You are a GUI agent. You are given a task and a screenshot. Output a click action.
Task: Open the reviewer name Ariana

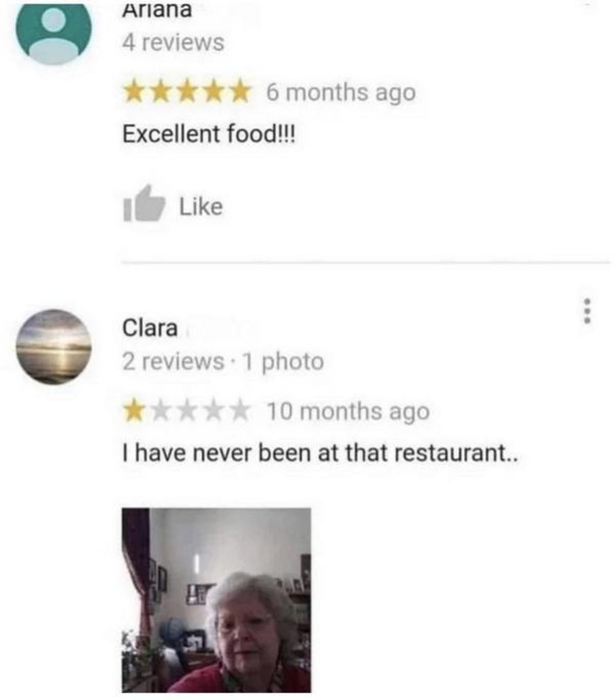[x=157, y=10]
